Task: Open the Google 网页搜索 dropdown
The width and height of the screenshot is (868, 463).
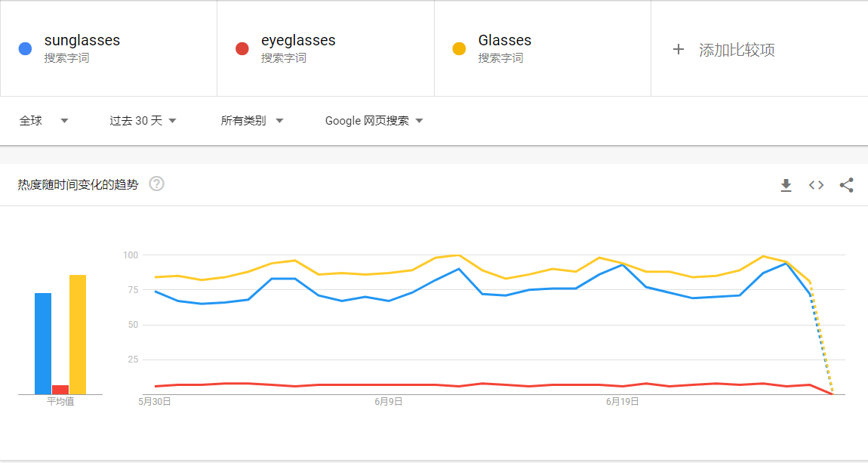Action: coord(374,121)
